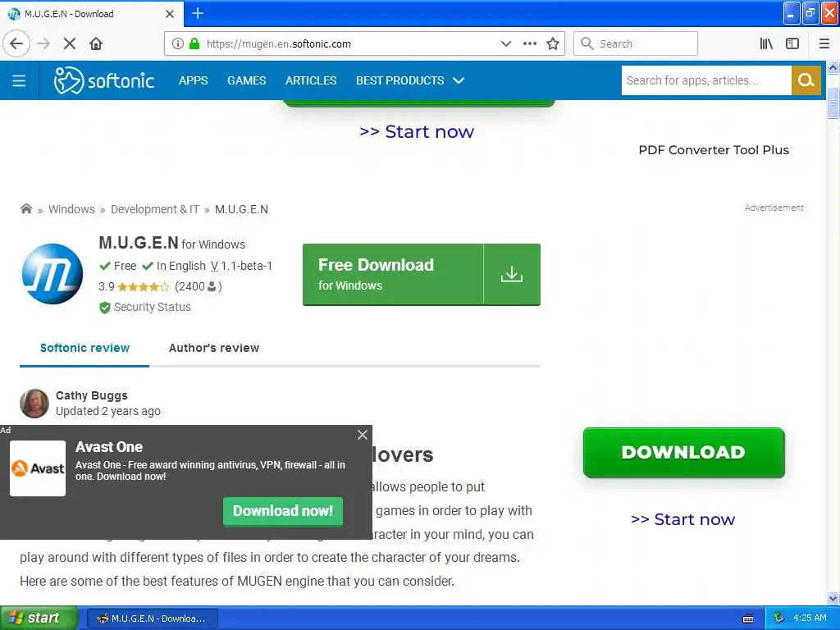Click the Security Status shield icon
Screen dimensions: 840x630
104,308
